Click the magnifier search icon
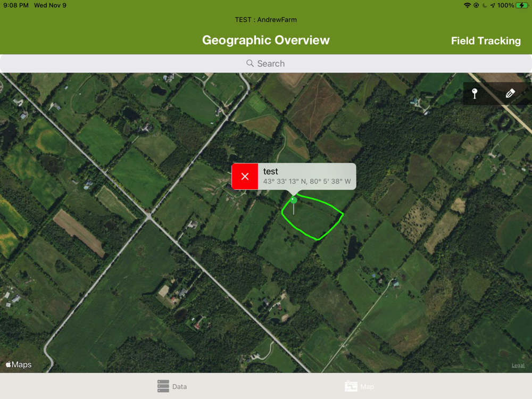This screenshot has width=532, height=399. (x=250, y=63)
